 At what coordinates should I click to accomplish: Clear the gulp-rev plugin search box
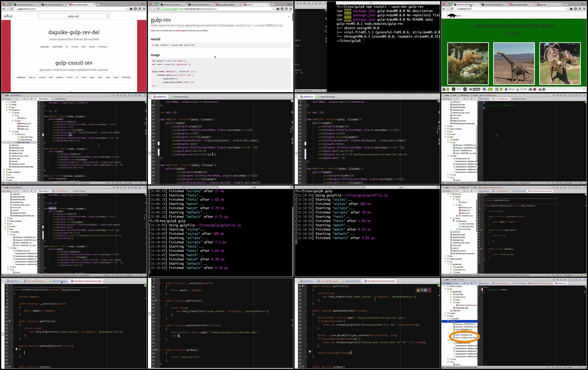pyautogui.click(x=108, y=16)
